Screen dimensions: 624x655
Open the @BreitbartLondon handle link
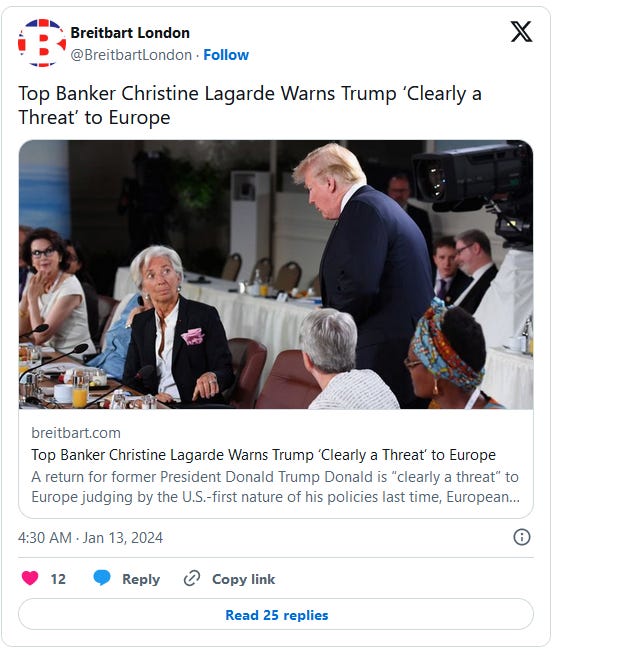click(131, 55)
